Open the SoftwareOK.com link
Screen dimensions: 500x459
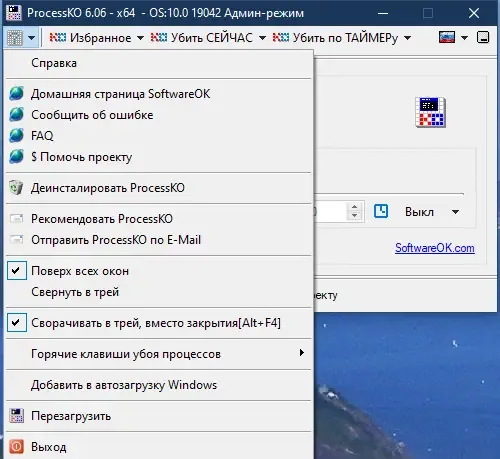[435, 248]
